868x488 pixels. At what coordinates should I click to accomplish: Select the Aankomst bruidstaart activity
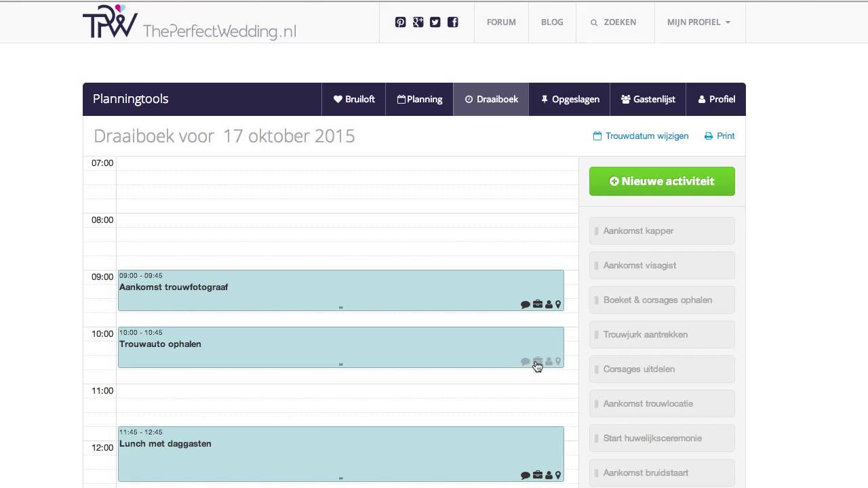(x=662, y=473)
